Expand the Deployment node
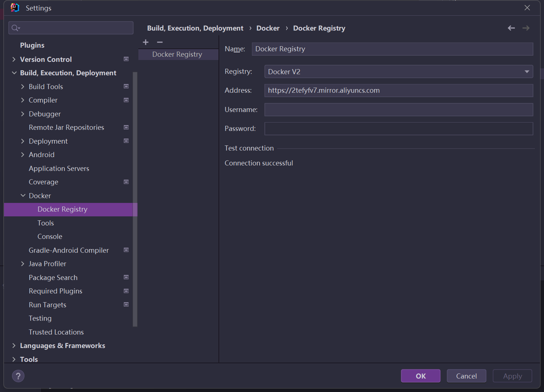This screenshot has width=544, height=392. click(x=23, y=141)
